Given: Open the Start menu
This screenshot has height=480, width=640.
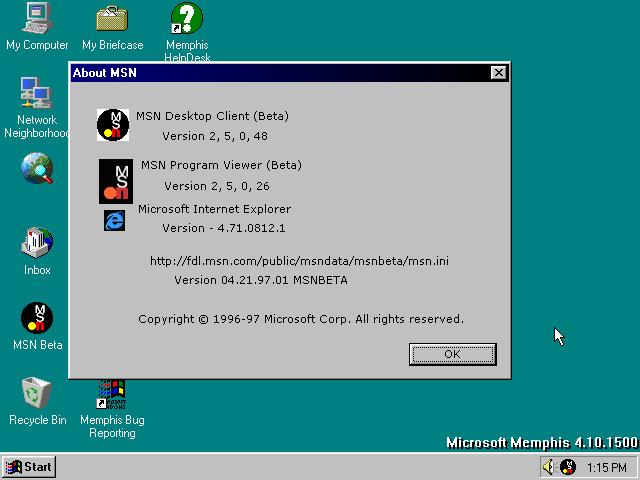Looking at the screenshot, I should coord(29,467).
